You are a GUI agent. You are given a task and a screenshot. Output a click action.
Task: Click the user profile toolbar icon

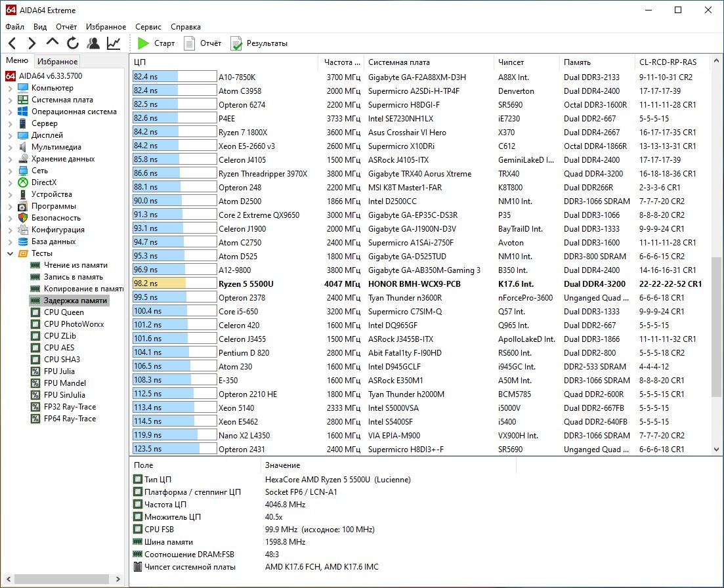coord(93,43)
